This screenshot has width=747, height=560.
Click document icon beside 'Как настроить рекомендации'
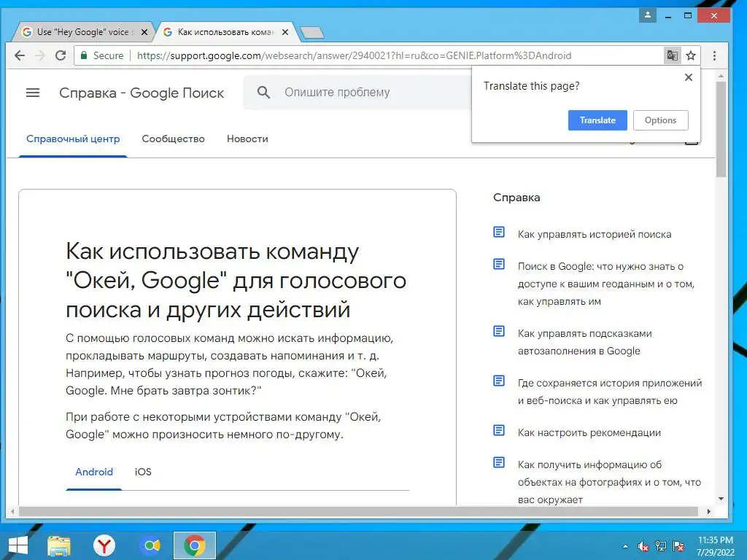pyautogui.click(x=499, y=430)
